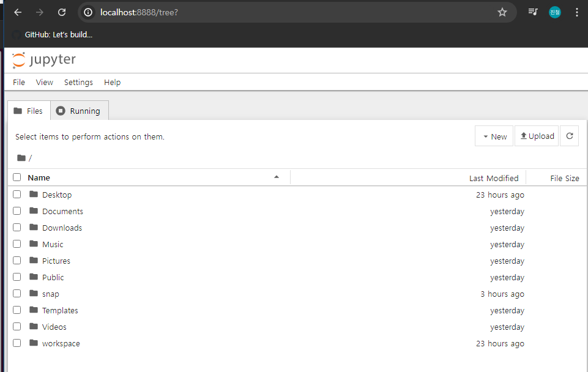Open the Pictures folder link
This screenshot has height=372, width=588.
pyautogui.click(x=56, y=261)
